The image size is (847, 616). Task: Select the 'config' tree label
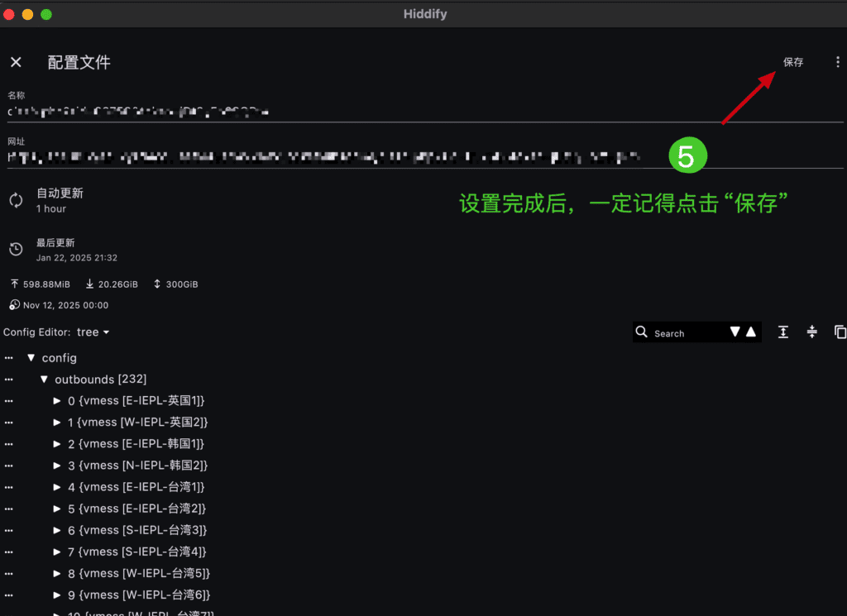(x=60, y=358)
